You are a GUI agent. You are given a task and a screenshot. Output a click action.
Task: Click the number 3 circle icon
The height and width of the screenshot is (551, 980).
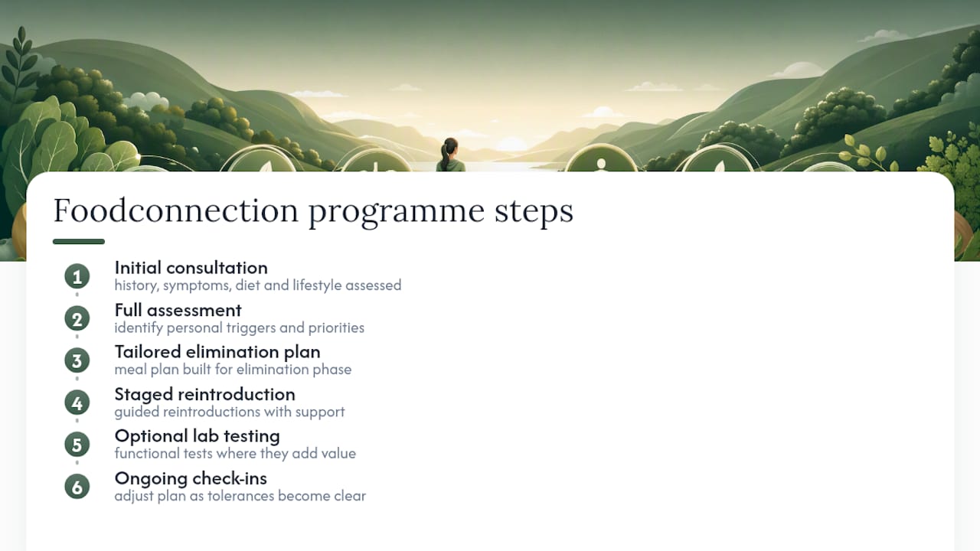77,360
